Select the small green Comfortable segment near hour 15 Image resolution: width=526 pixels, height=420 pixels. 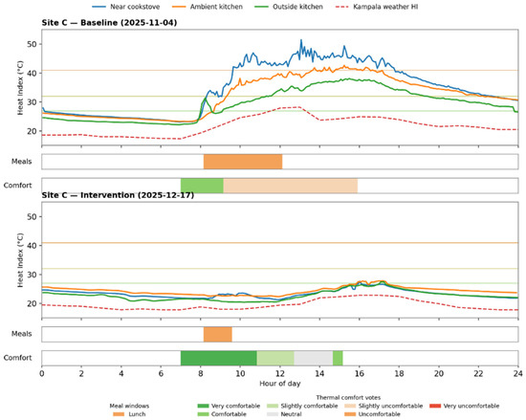tap(338, 358)
